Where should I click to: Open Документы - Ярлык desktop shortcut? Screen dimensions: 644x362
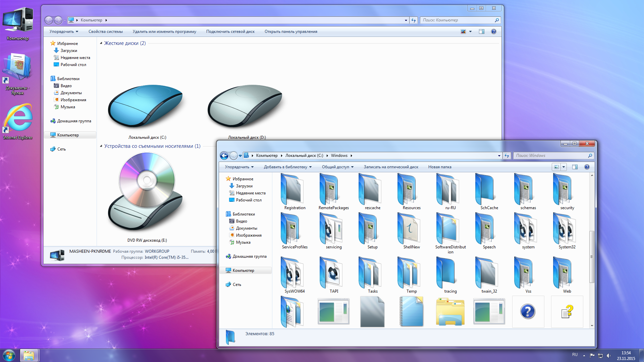[x=18, y=74]
